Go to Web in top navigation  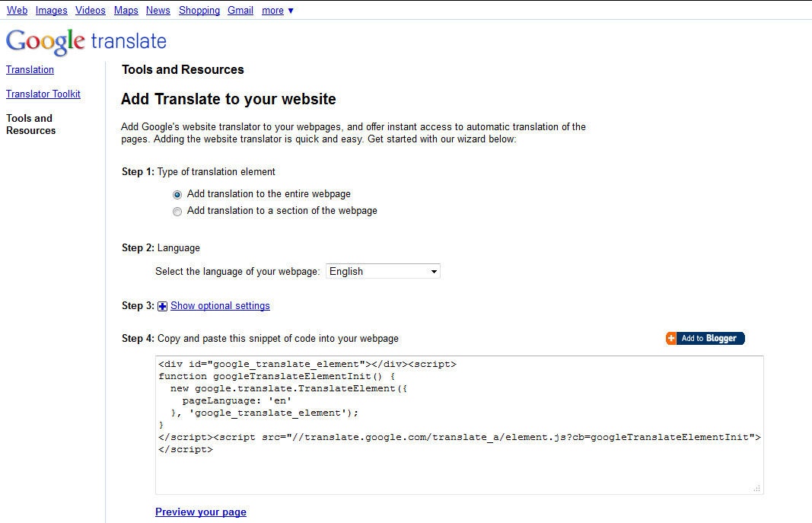(17, 11)
